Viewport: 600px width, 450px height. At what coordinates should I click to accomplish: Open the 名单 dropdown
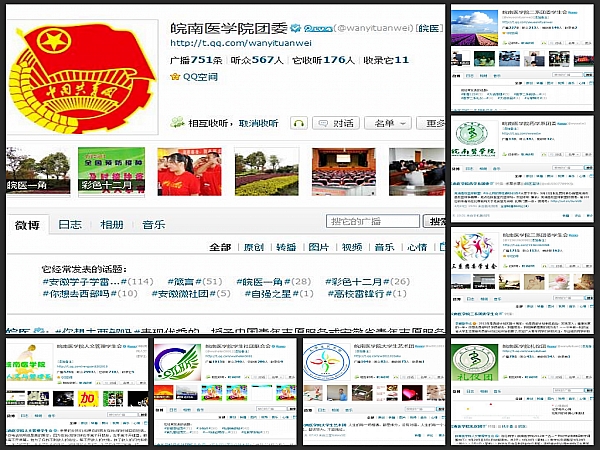[x=388, y=123]
